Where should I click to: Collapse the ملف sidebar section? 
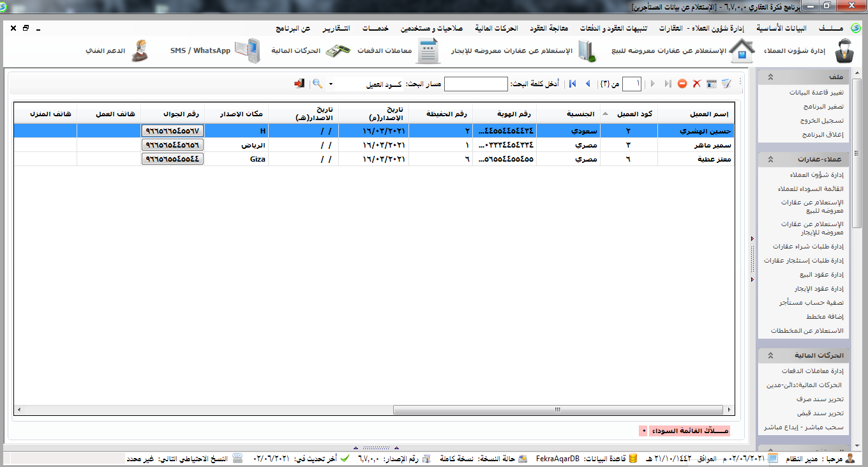(770, 77)
